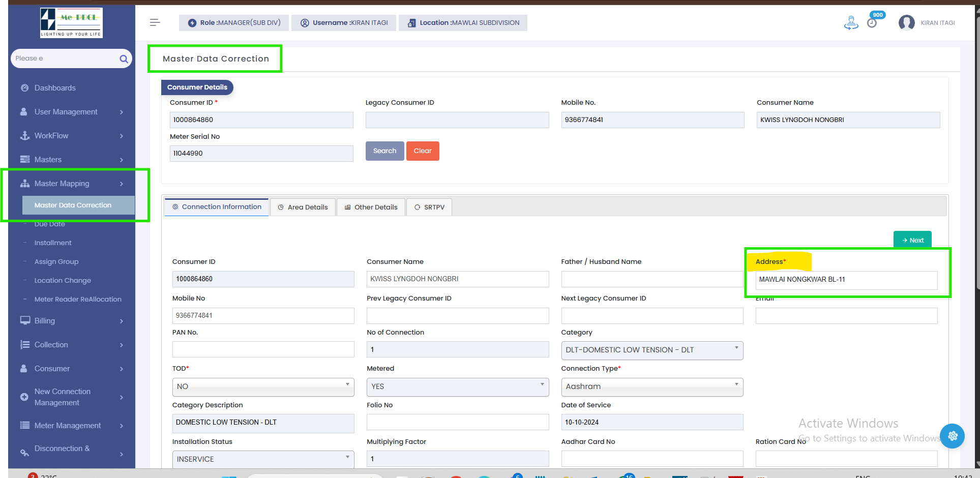Viewport: 980px width, 478px height.
Task: Open the Due Date submenu item
Action: [50, 224]
